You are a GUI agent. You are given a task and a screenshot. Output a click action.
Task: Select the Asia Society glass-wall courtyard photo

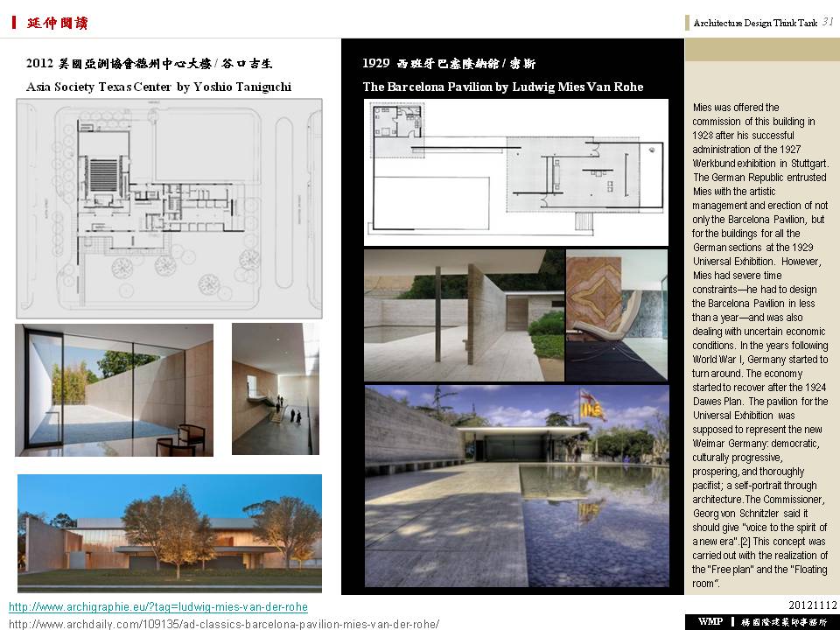tap(114, 390)
